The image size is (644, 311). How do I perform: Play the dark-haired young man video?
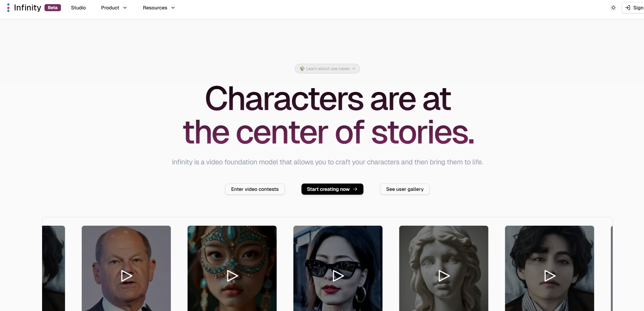tap(550, 276)
